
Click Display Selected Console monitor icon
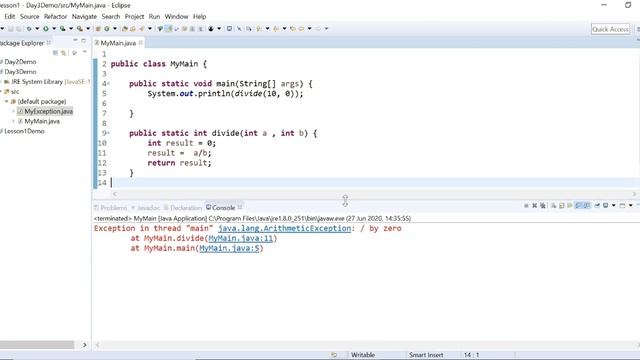[606, 205]
